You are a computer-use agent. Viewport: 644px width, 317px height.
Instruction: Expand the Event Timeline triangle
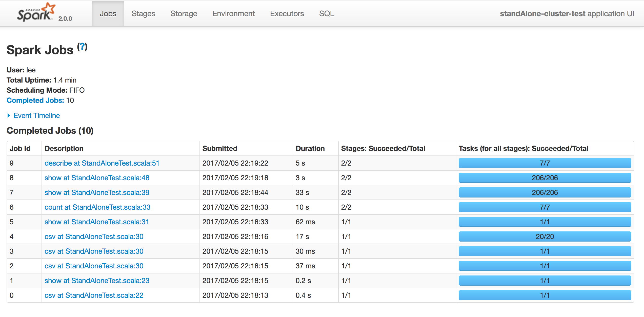pyautogui.click(x=9, y=115)
